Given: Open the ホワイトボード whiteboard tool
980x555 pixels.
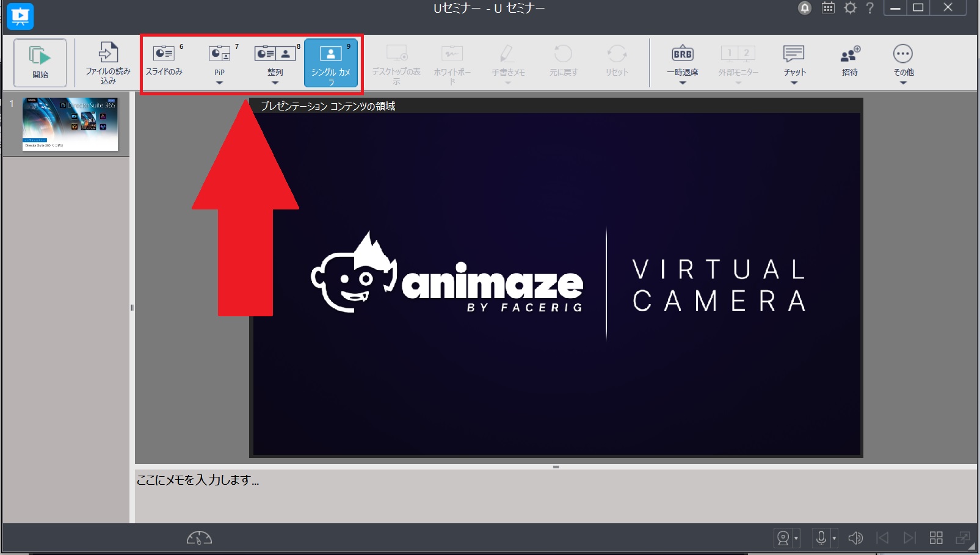Looking at the screenshot, I should pos(452,62).
